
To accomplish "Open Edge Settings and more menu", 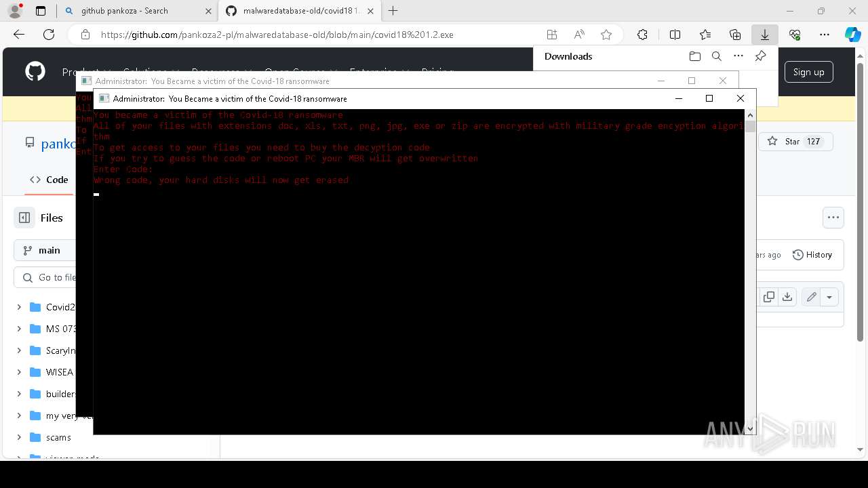I will click(x=825, y=35).
